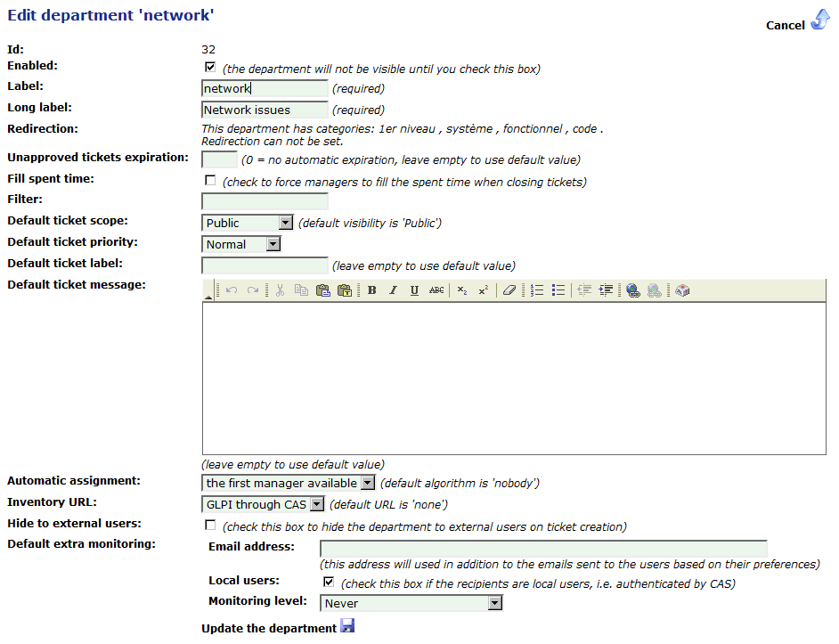
Task: Click the strikethrough ABC icon
Action: 436,290
